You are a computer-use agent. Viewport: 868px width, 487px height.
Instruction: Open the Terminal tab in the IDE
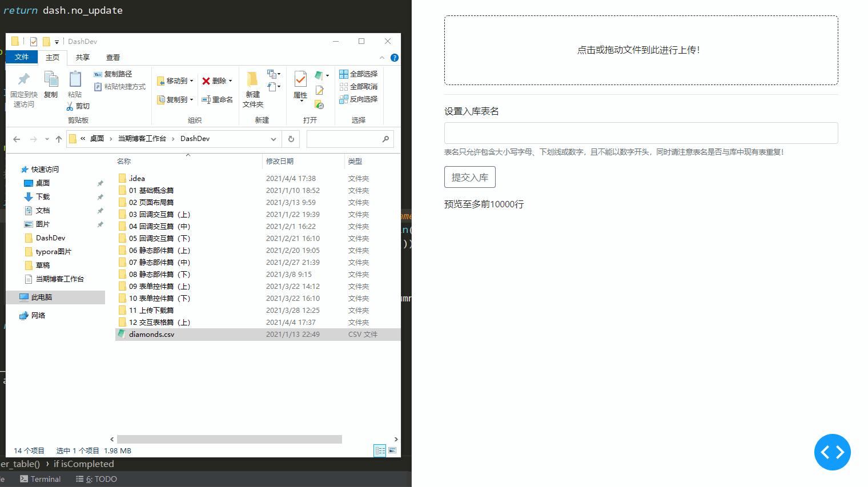(x=41, y=479)
